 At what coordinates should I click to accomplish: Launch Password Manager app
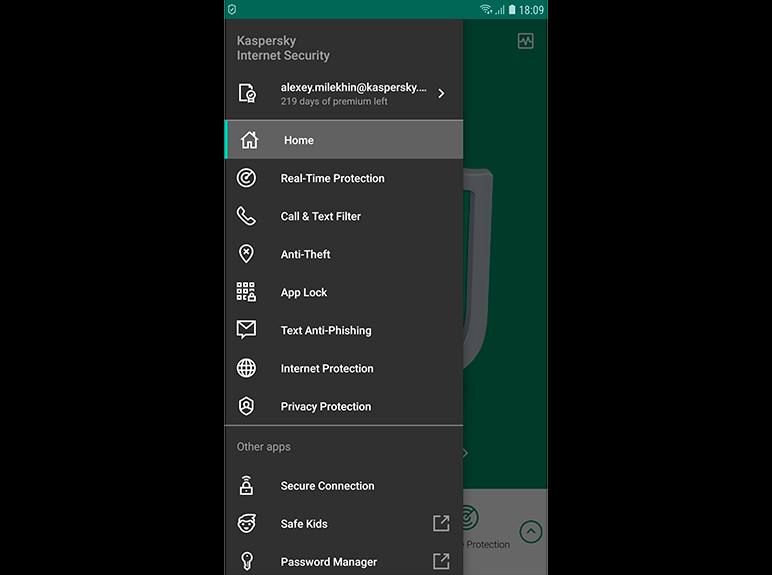click(x=344, y=562)
